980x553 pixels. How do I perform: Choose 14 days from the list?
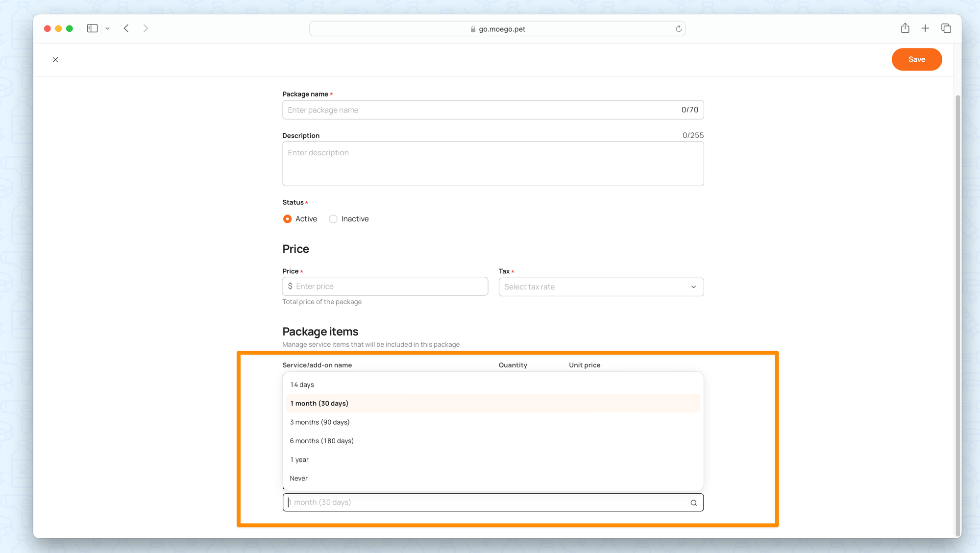coord(302,385)
